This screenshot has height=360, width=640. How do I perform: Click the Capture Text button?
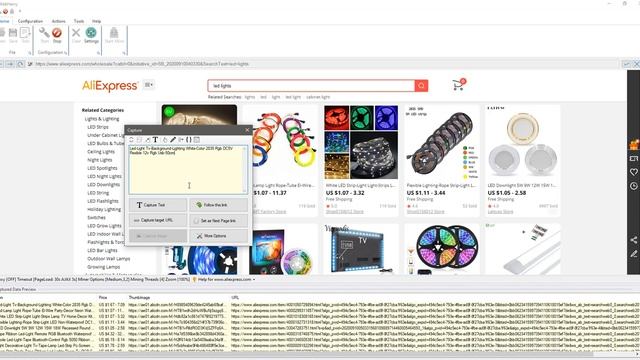158,205
